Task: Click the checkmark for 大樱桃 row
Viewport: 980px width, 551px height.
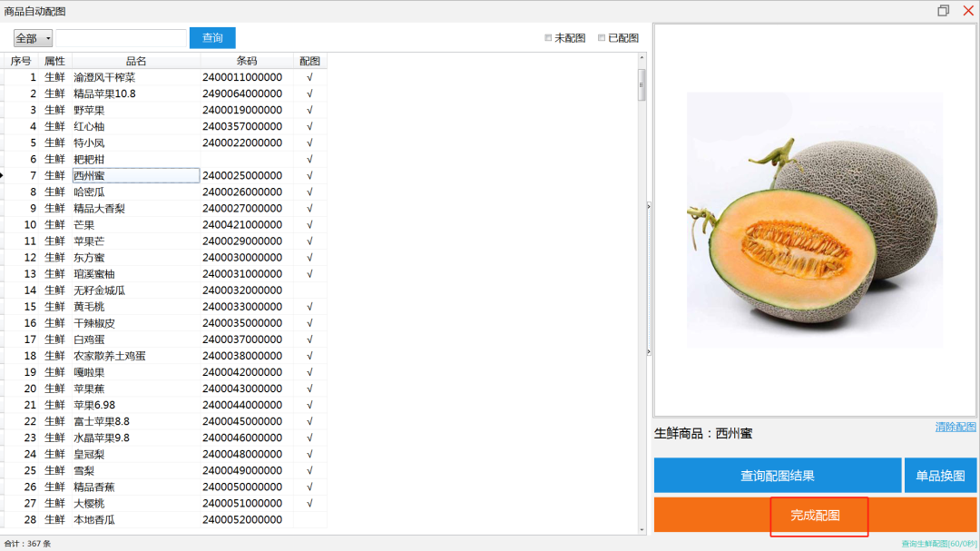Action: pyautogui.click(x=309, y=503)
